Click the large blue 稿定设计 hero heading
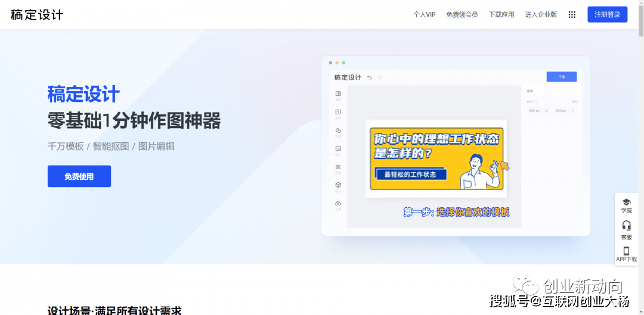Viewport: 644px width, 315px height. tap(83, 94)
